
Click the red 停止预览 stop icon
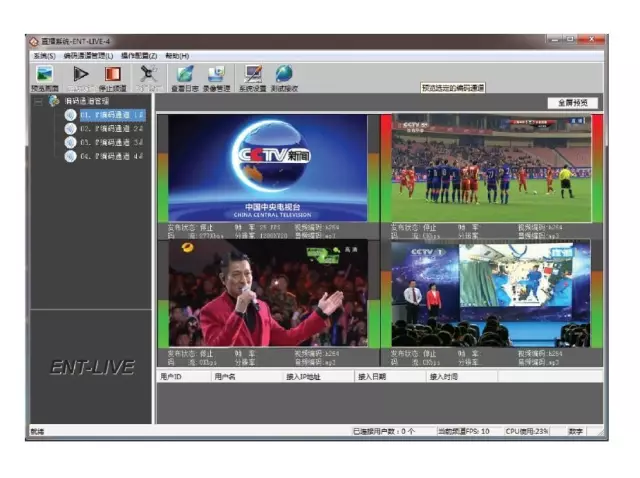pos(112,78)
